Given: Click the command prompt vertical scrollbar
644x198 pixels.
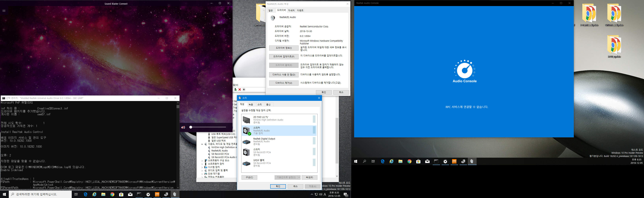Looking at the screenshot, I should (178, 145).
